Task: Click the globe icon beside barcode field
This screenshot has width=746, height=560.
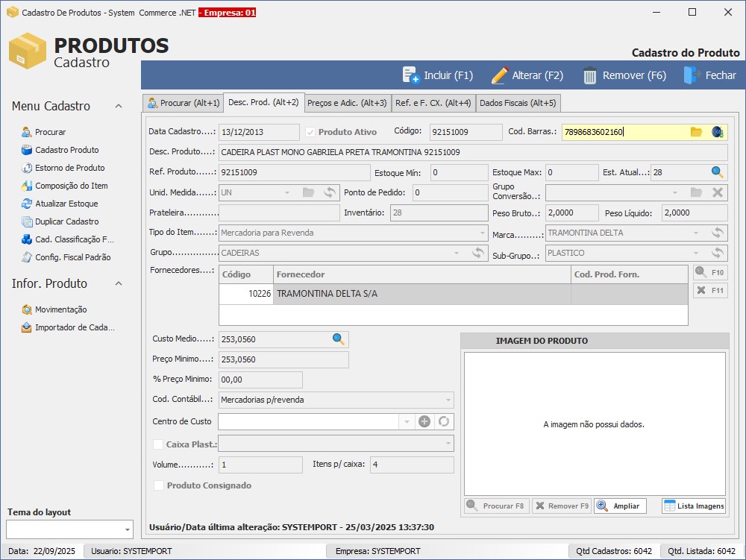Action: (717, 132)
